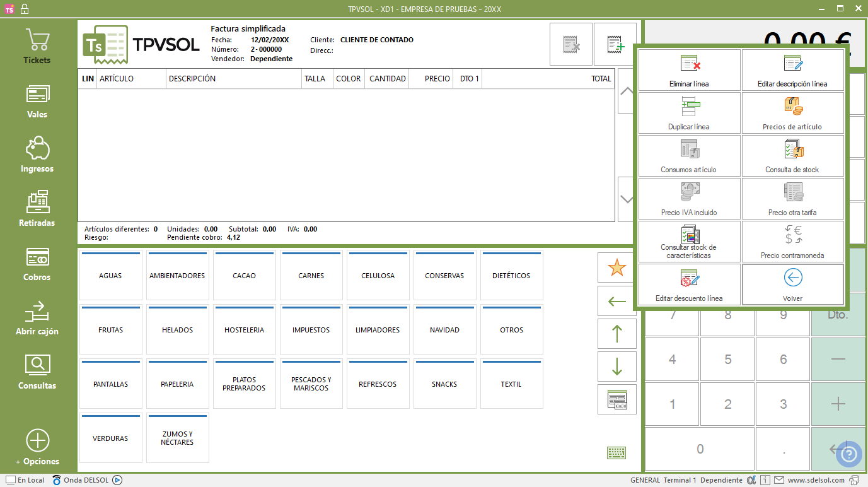Viewport: 868px width, 487px height.
Task: Pick the FRUTAS category
Action: click(110, 330)
